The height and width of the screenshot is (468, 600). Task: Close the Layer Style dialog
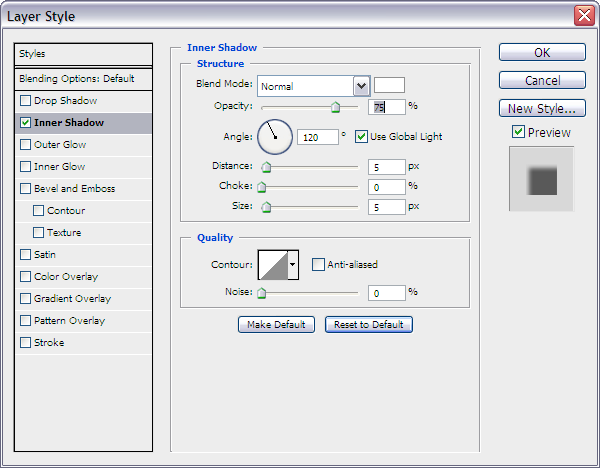[x=584, y=16]
